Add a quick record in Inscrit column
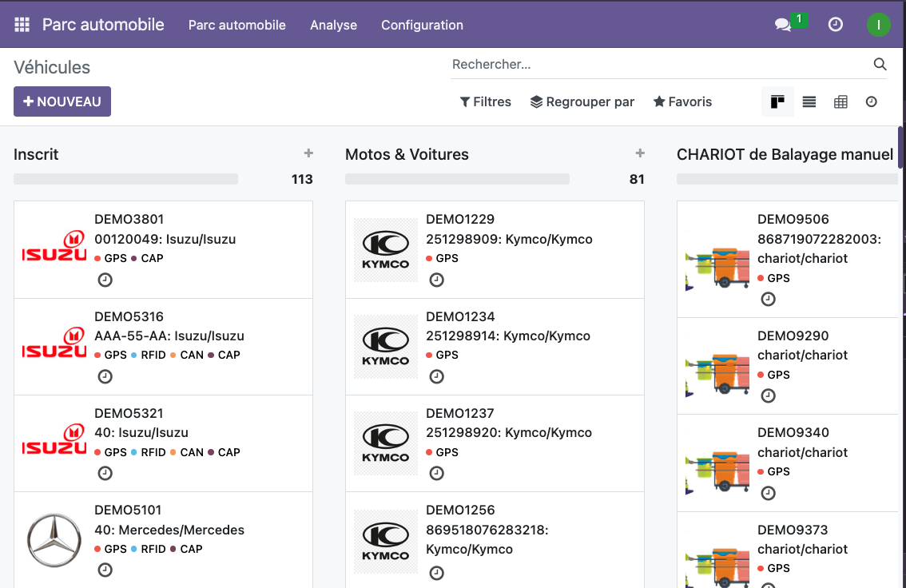The height and width of the screenshot is (588, 906). coord(308,153)
